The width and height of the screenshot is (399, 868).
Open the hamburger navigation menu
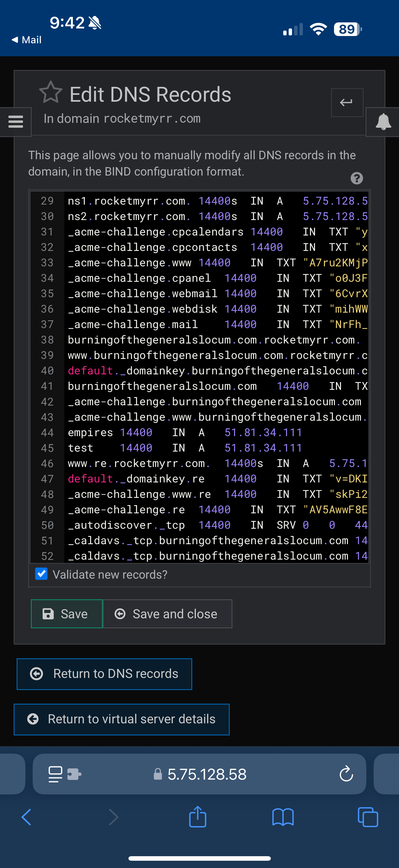[x=15, y=122]
